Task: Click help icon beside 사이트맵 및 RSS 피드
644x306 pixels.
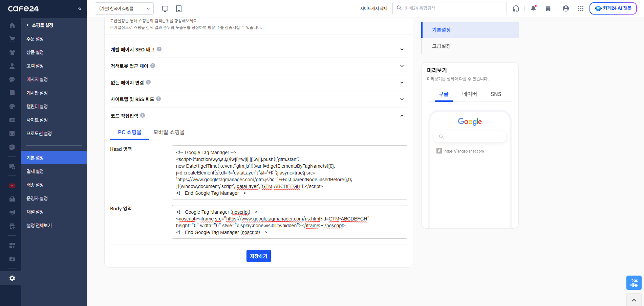Action: point(158,99)
